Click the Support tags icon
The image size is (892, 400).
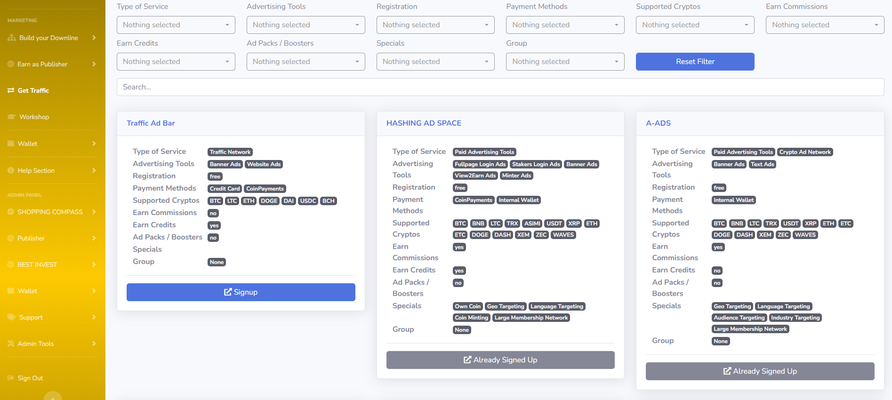(x=11, y=317)
